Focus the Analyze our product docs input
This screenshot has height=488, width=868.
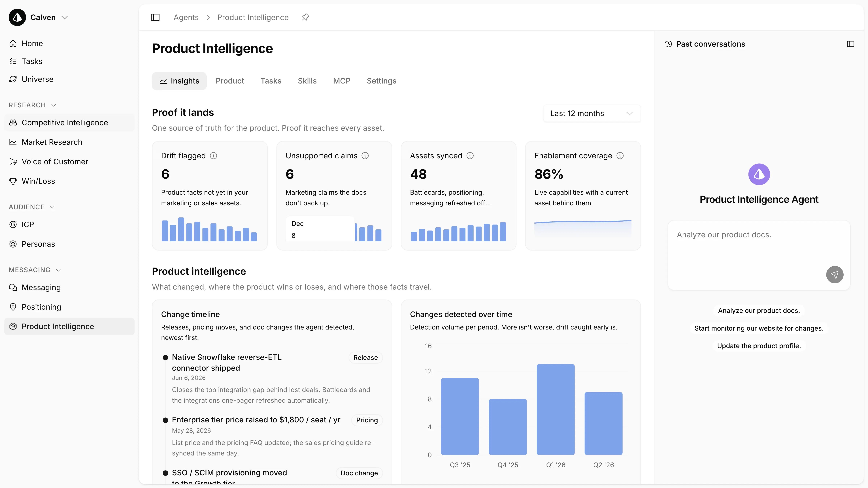759,255
